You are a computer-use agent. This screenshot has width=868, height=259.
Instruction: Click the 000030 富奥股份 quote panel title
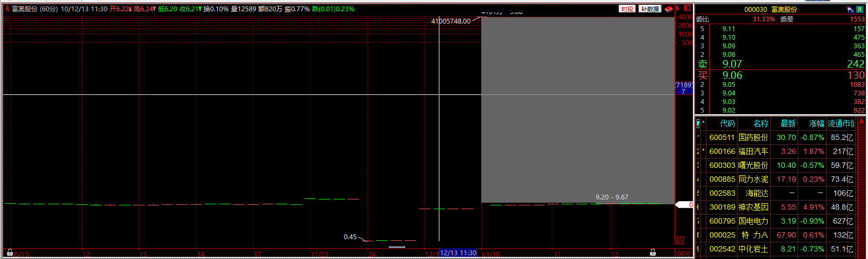click(x=771, y=10)
